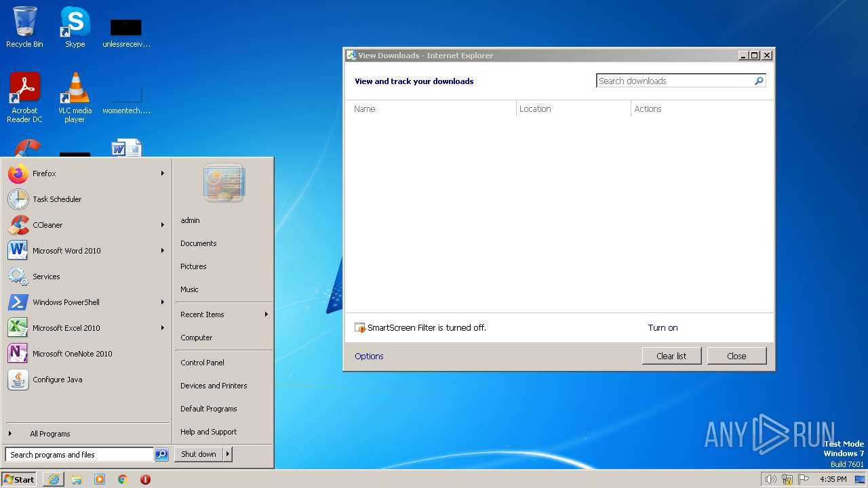Open Windows Explorer from the taskbar
The image size is (868, 488).
pyautogui.click(x=77, y=479)
